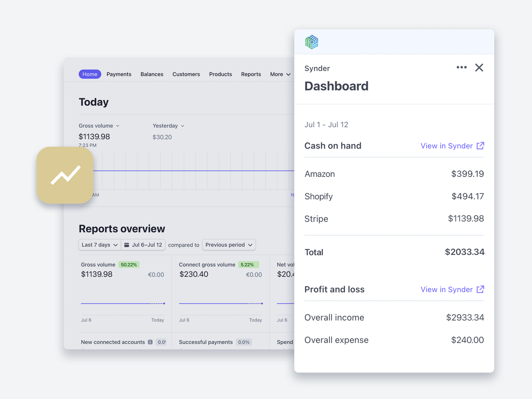Image resolution: width=532 pixels, height=399 pixels.
Task: Open the Reports section
Action: [251, 74]
